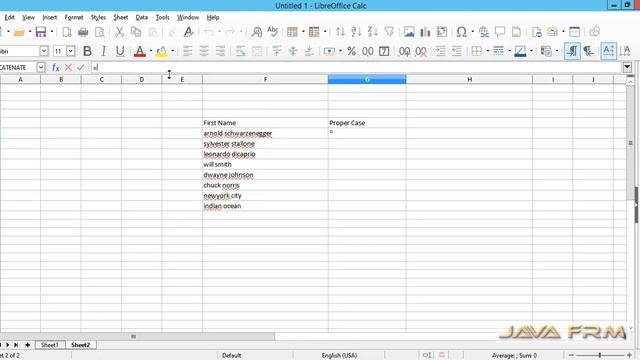This screenshot has height=360, width=640.
Task: Expand the Name Box dropdown
Action: coord(41,67)
